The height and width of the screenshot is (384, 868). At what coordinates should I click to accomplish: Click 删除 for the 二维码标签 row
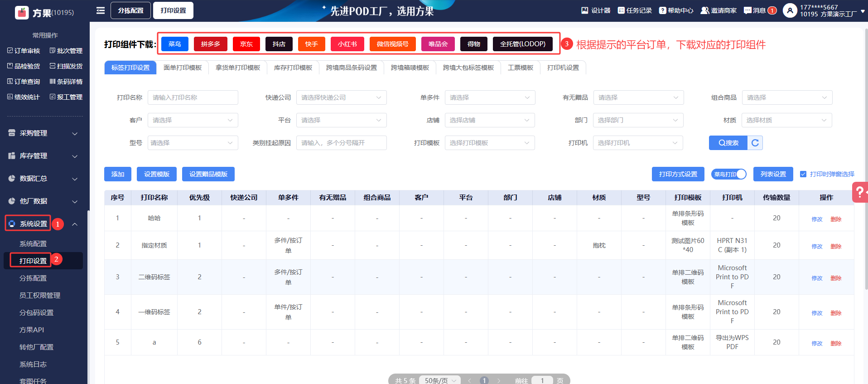pos(836,278)
